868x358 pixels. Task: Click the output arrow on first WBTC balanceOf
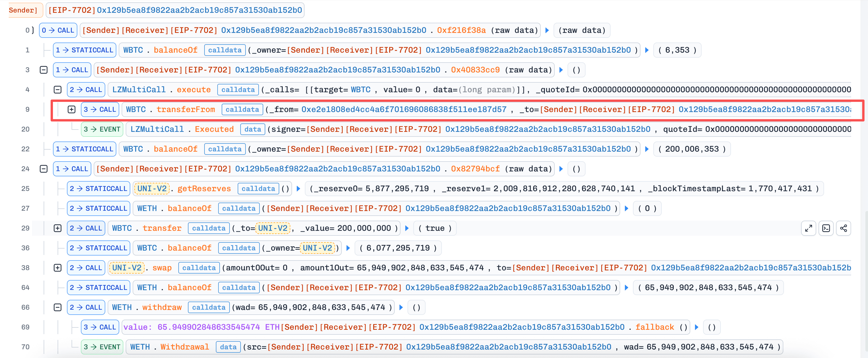(x=647, y=50)
